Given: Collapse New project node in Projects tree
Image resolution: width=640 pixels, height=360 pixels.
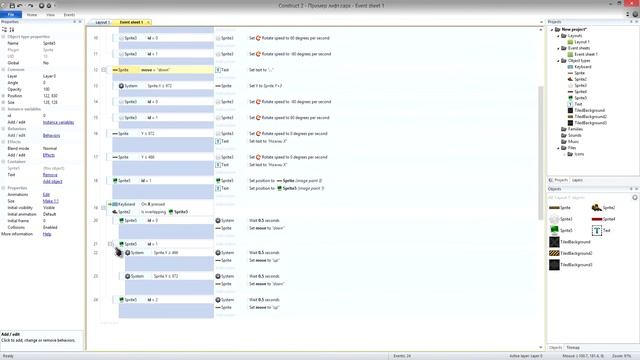Looking at the screenshot, I should pos(552,29).
